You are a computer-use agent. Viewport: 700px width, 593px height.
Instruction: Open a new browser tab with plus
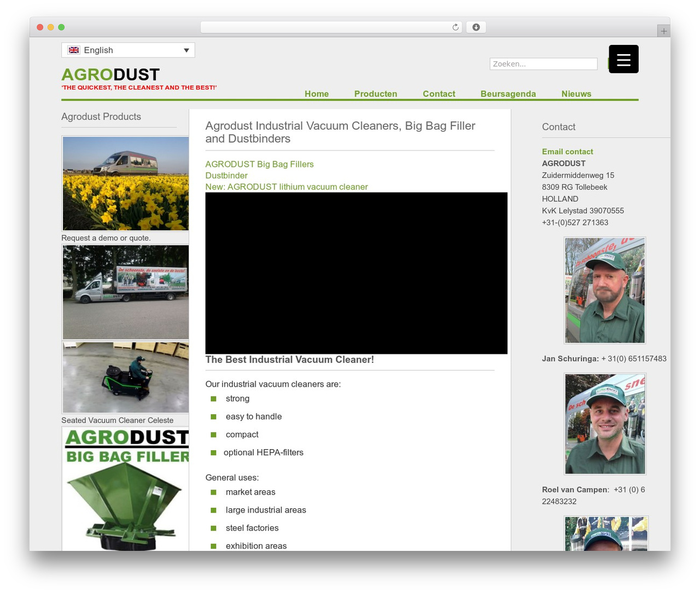coord(663,31)
